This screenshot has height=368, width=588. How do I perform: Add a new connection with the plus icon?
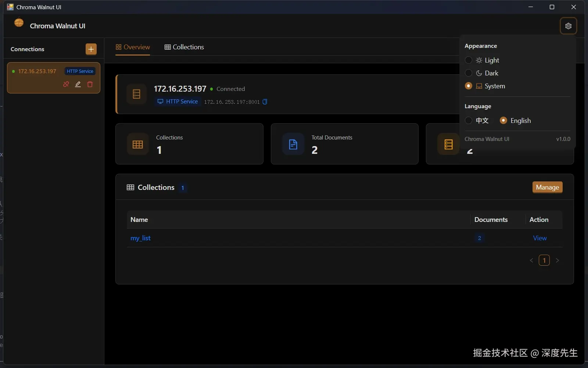tap(90, 49)
